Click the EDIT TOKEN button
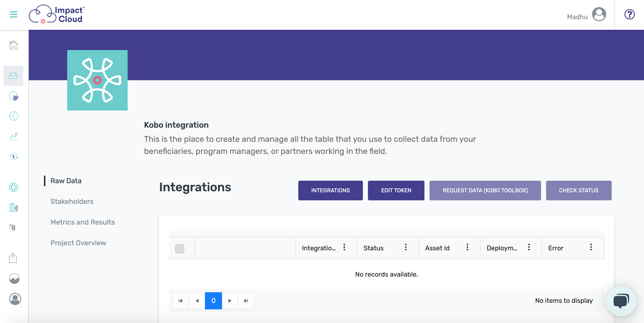This screenshot has width=644, height=323. (396, 191)
